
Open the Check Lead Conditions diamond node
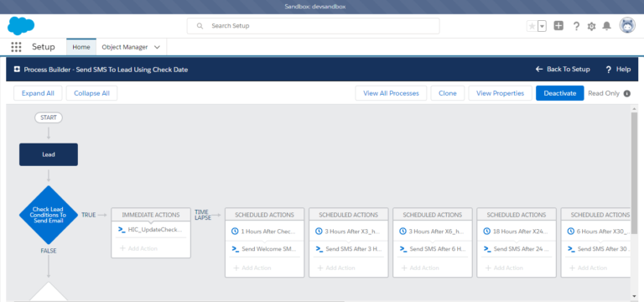pyautogui.click(x=49, y=215)
